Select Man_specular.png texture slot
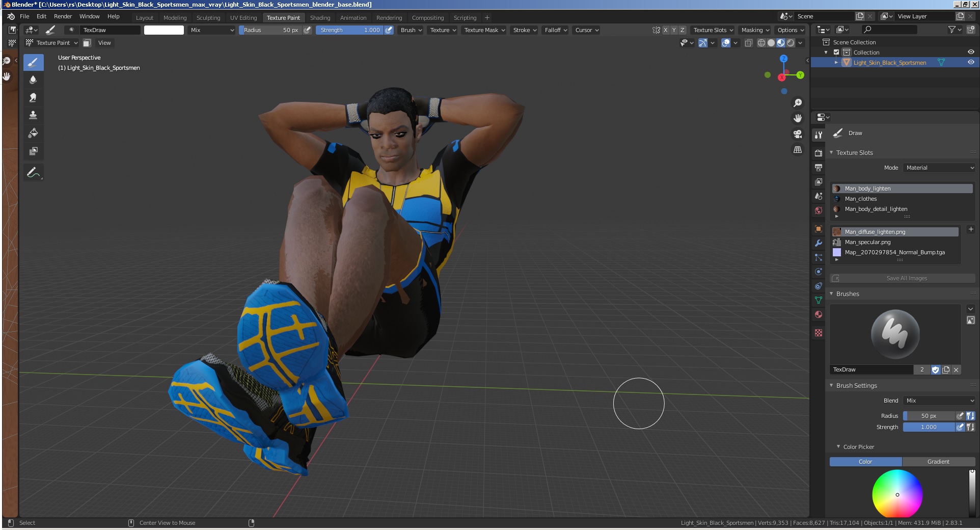Viewport: 980px width, 530px height. 895,242
